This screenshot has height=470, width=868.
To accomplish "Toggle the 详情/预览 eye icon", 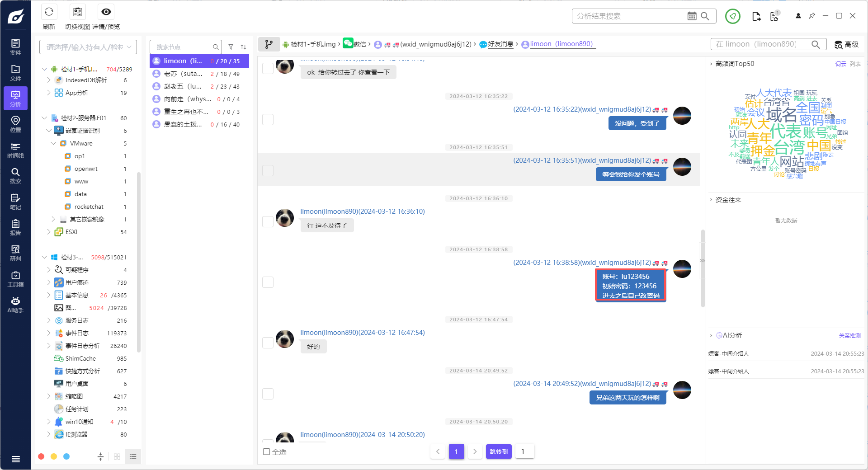I will (106, 12).
